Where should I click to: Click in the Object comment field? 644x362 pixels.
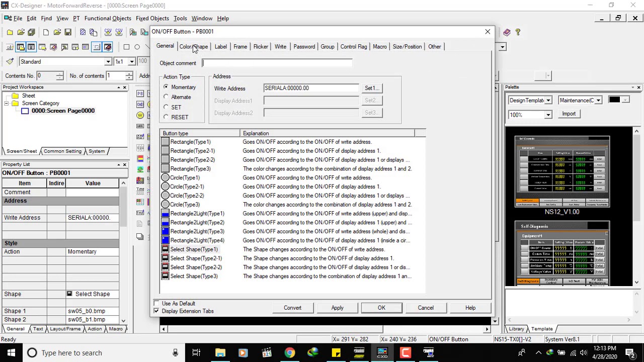pos(277,63)
